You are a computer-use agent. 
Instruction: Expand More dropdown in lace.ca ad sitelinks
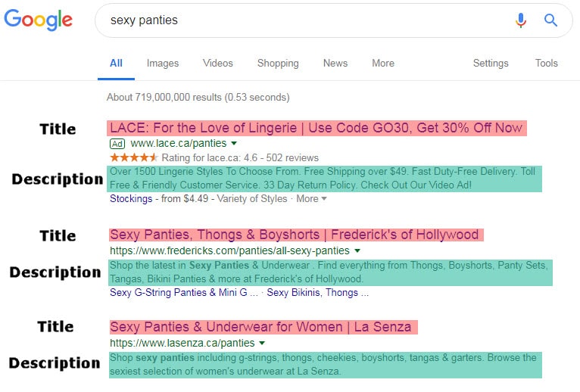311,199
